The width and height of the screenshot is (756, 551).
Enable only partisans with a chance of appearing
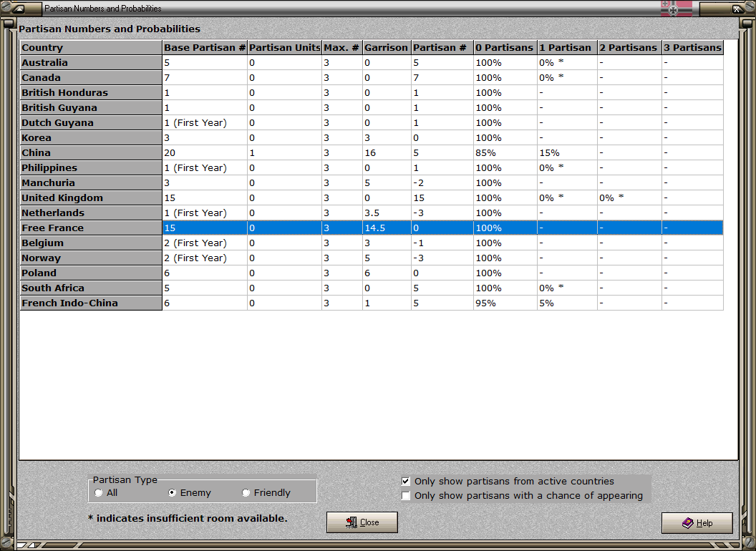pyautogui.click(x=406, y=496)
